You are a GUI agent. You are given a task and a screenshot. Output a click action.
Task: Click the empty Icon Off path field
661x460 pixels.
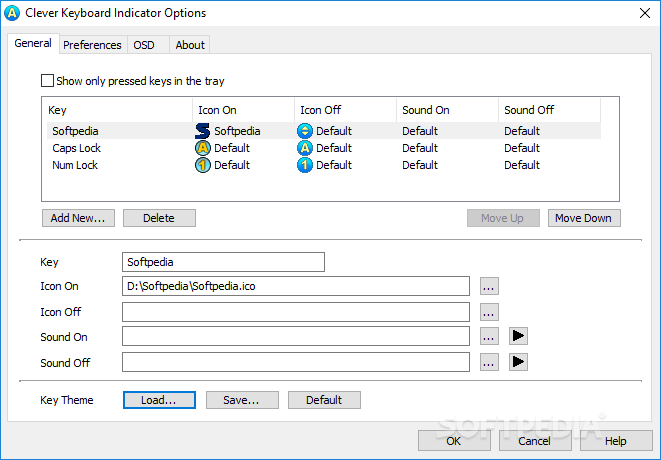point(296,312)
